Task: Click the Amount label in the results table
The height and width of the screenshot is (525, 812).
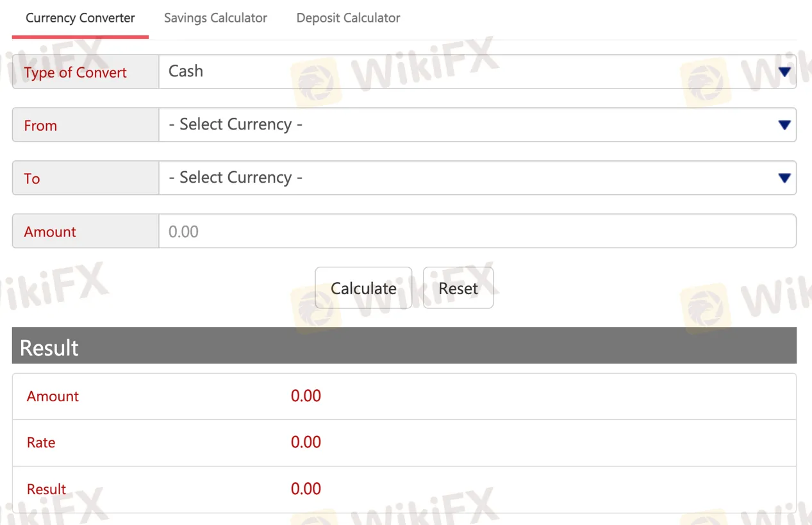Action: (53, 396)
